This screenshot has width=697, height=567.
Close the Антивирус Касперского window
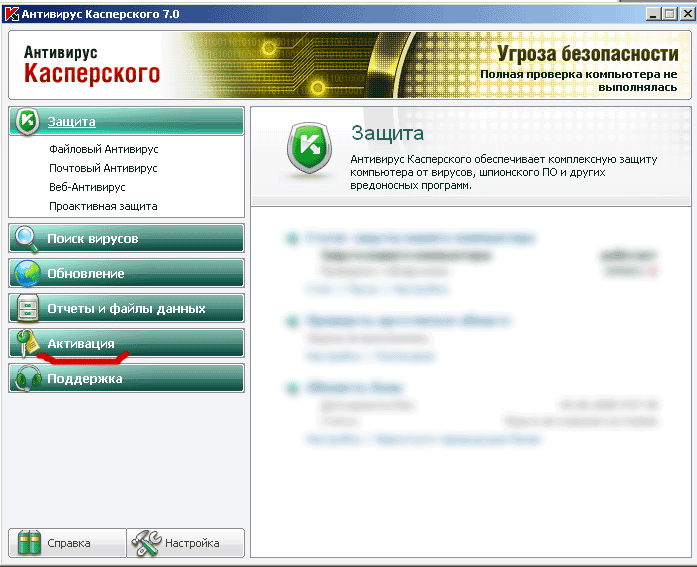pos(688,14)
